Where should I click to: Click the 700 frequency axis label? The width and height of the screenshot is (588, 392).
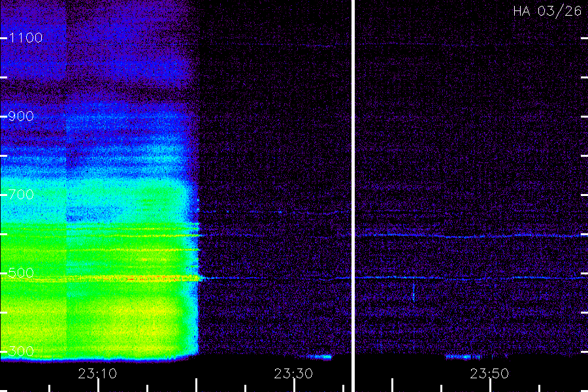[x=21, y=194]
